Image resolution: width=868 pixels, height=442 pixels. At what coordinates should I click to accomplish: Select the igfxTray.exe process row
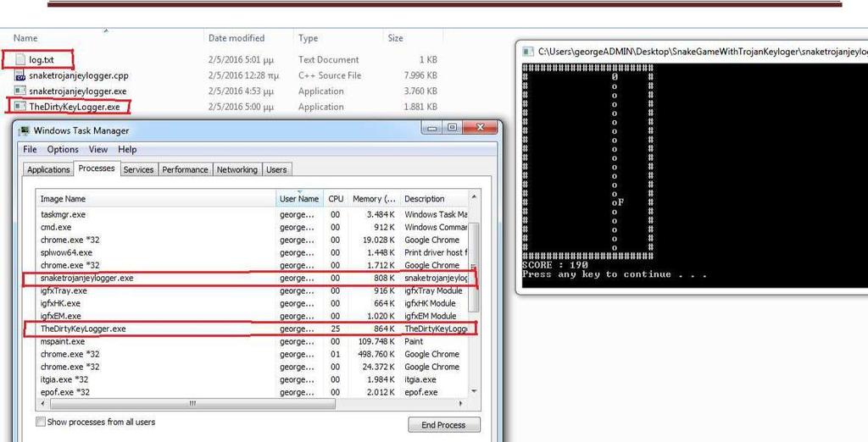252,290
